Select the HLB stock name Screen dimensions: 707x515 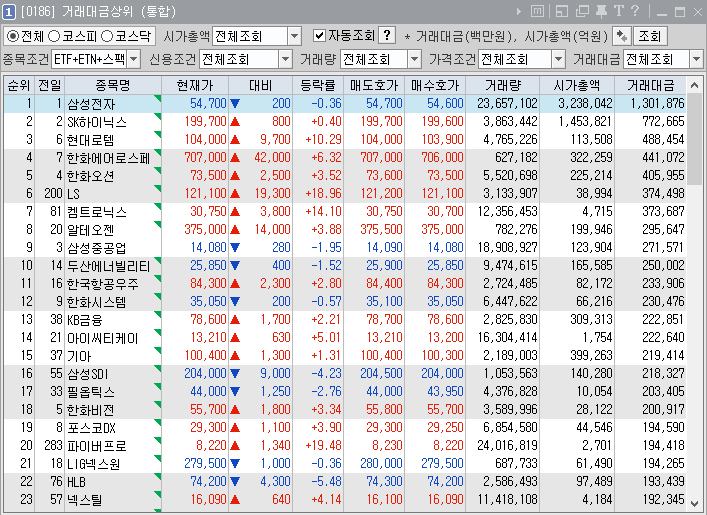[76, 482]
